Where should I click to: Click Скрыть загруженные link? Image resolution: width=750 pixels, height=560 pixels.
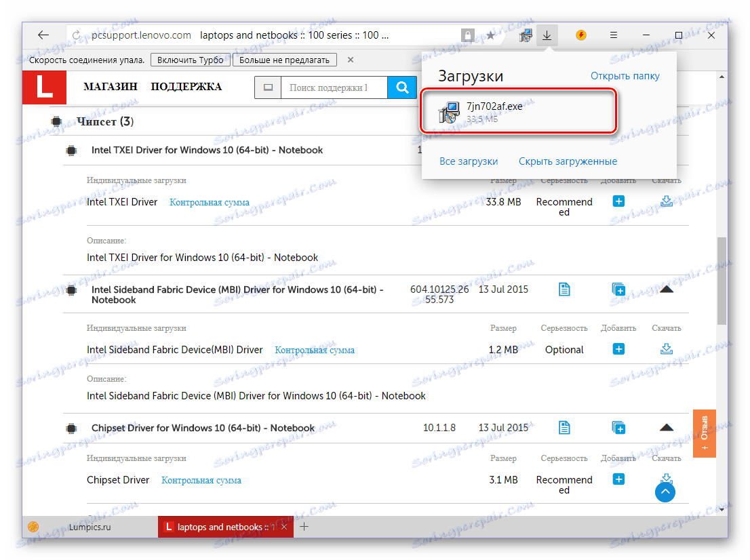click(568, 161)
